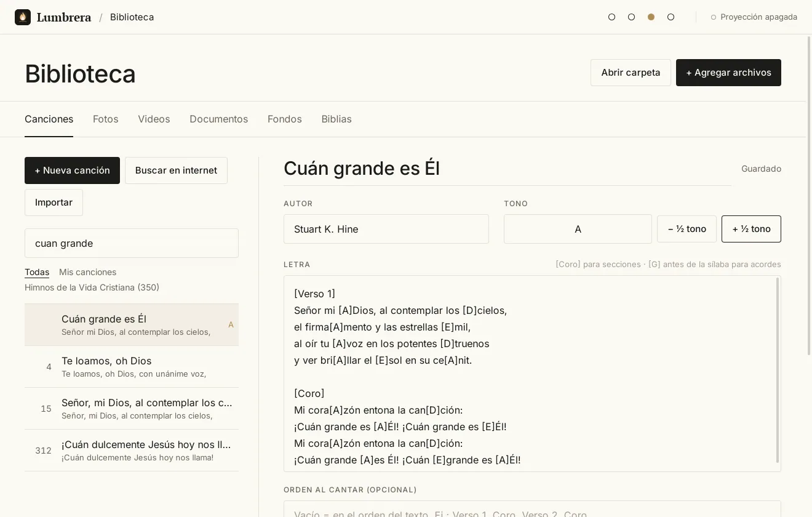The height and width of the screenshot is (517, 812).
Task: Click the Lumbrera flame logo icon
Action: (23, 17)
